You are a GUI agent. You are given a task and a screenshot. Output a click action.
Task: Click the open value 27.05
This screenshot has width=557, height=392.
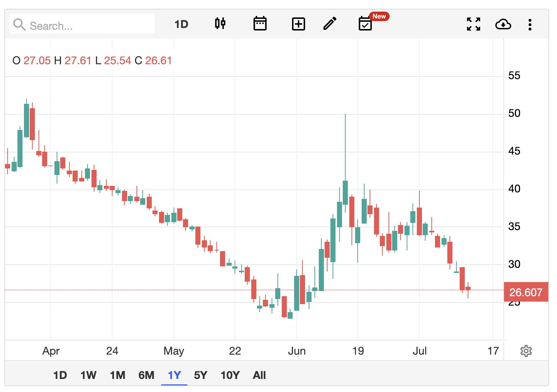point(37,61)
